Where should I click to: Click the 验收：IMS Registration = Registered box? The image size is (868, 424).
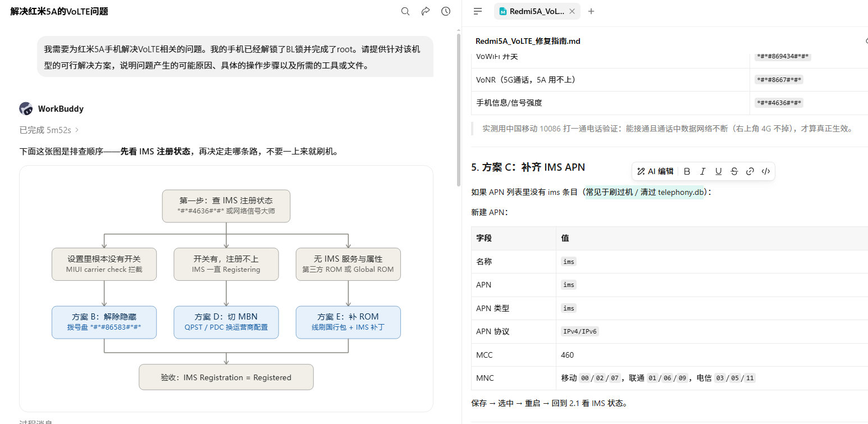click(x=226, y=377)
